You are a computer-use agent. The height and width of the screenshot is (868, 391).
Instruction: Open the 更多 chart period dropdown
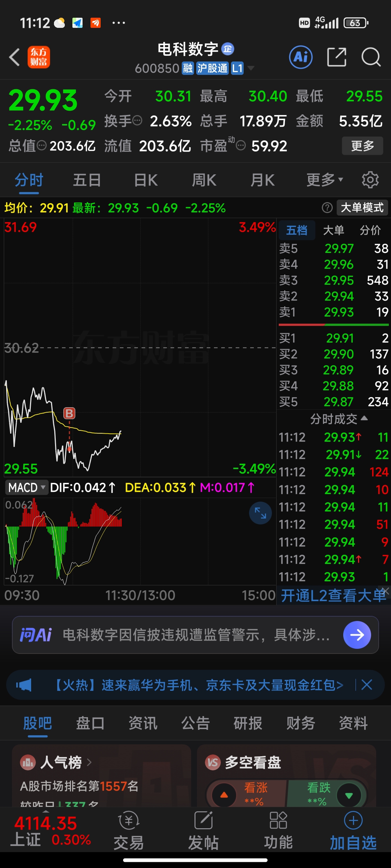click(x=324, y=180)
